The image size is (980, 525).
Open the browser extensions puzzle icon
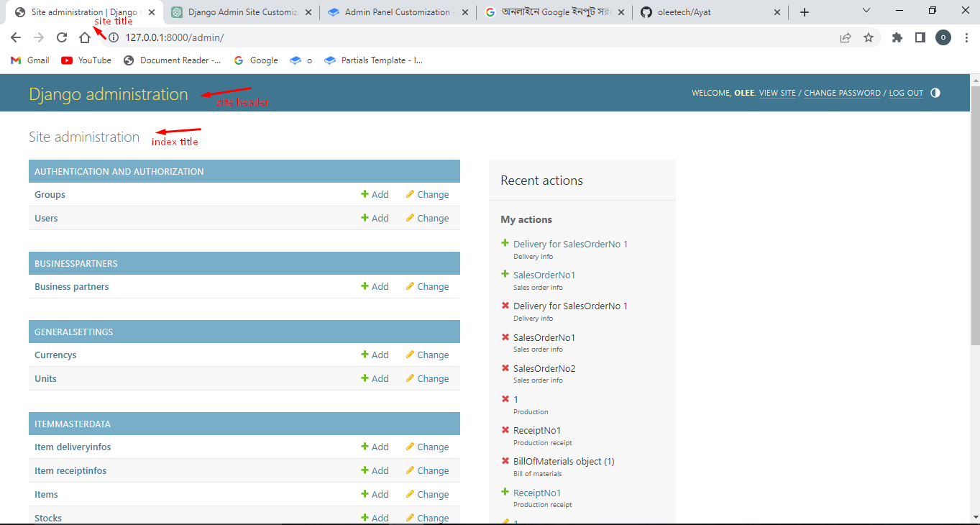897,37
